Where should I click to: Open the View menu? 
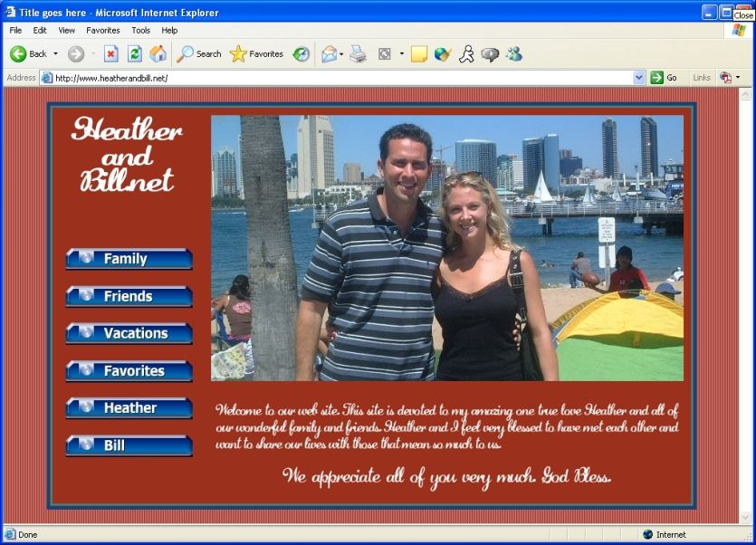[x=67, y=30]
